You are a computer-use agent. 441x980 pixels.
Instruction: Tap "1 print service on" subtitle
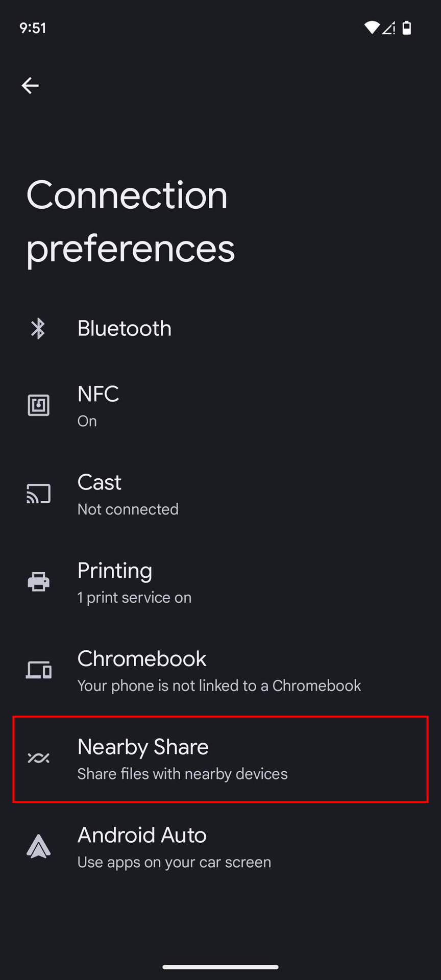click(x=134, y=598)
